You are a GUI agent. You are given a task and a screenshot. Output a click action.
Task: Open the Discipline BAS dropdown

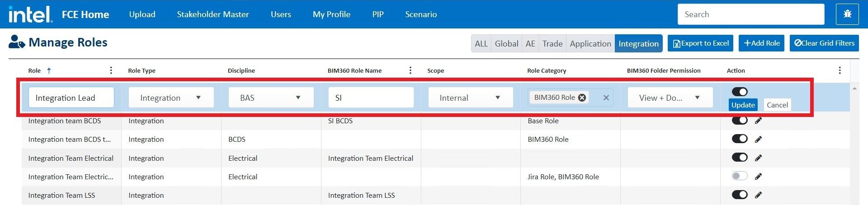tap(298, 98)
